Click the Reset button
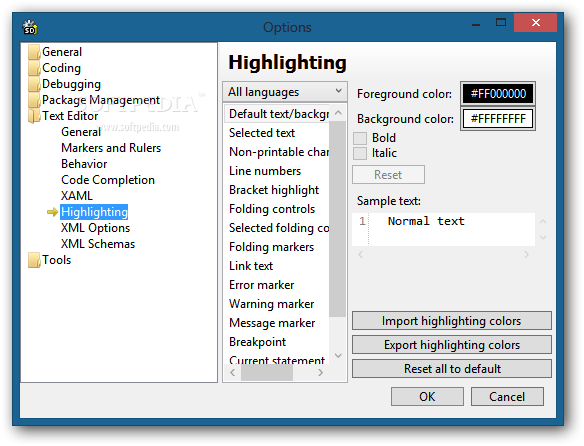This screenshot has width=584, height=446. (388, 175)
